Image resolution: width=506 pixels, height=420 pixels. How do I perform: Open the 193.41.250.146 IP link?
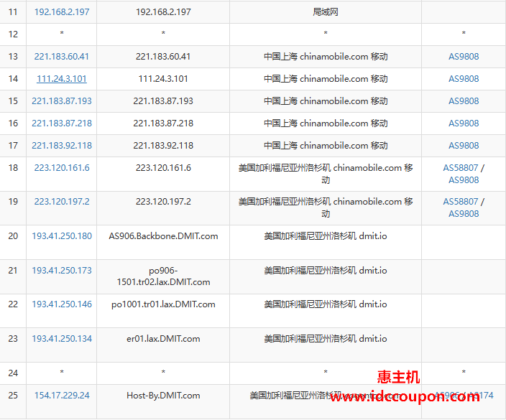coord(62,304)
